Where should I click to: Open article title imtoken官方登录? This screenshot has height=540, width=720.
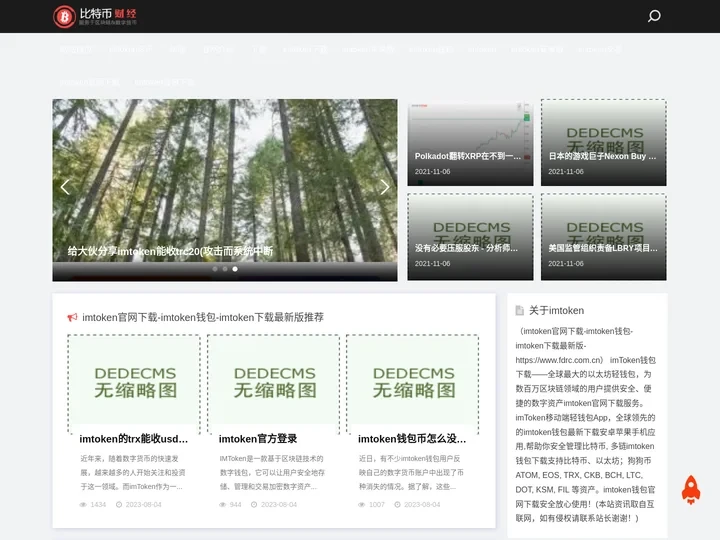click(258, 439)
